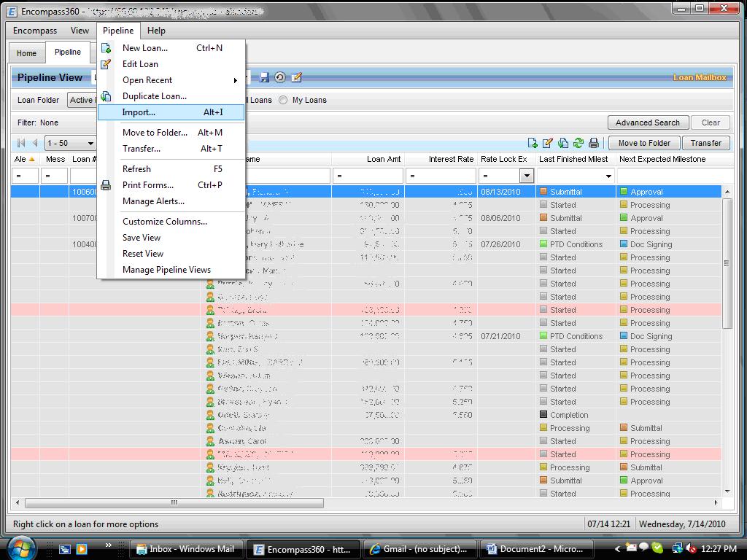Viewport: 747px width, 560px height.
Task: Choose Transfer... in Pipeline menu
Action: 171,149
